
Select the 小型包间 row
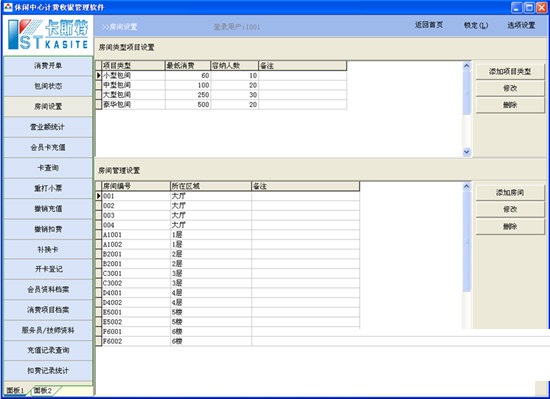tap(221, 75)
